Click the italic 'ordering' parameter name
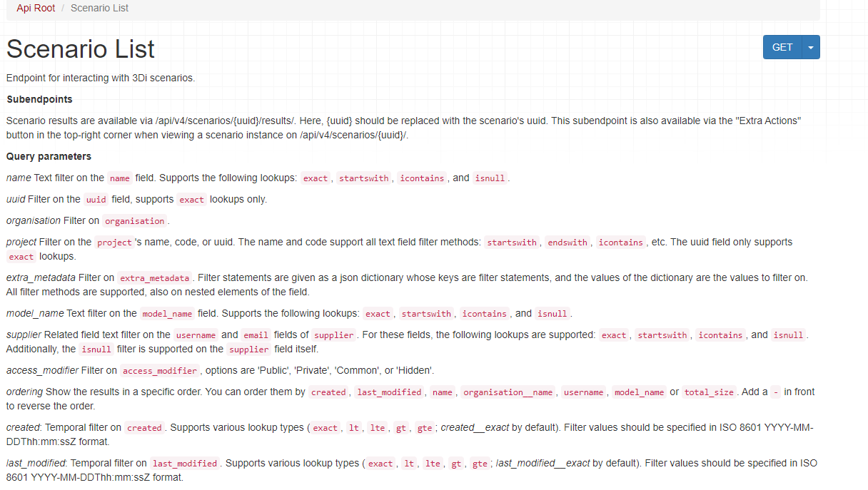The width and height of the screenshot is (868, 490). 24,392
